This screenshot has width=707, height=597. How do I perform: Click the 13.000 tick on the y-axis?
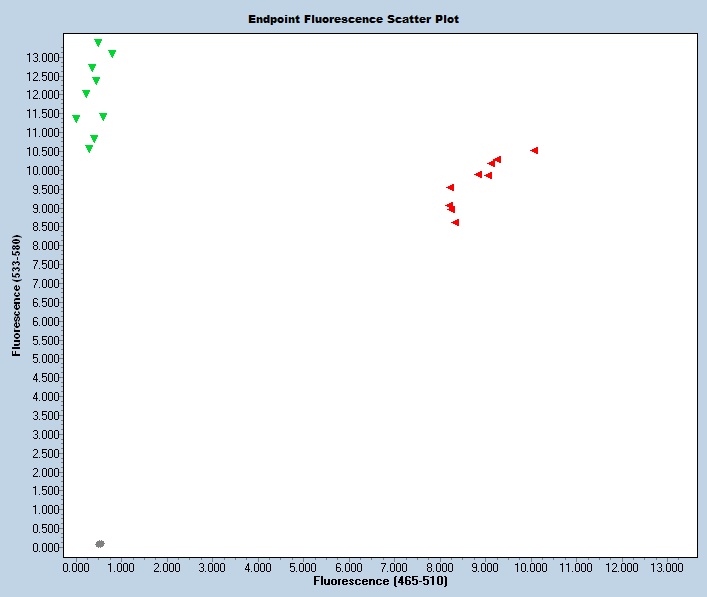tap(46, 57)
